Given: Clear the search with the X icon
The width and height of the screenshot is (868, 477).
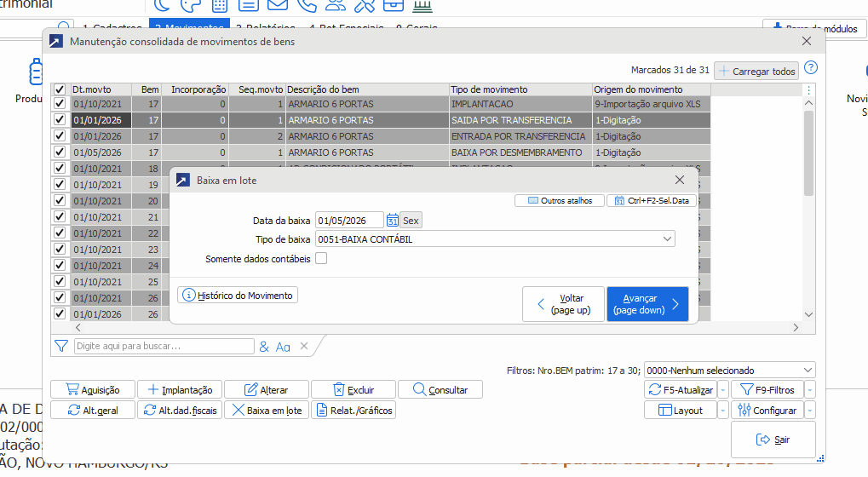Looking at the screenshot, I should pyautogui.click(x=304, y=346).
